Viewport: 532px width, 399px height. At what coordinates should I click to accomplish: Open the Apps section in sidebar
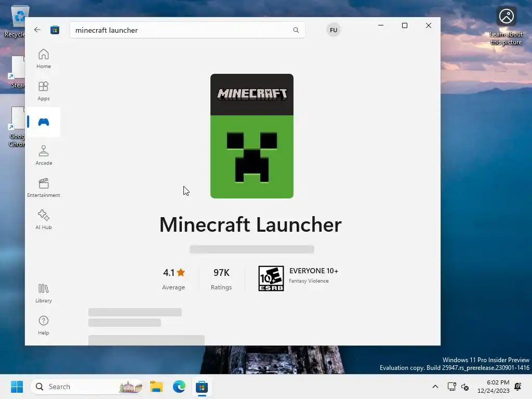click(44, 91)
